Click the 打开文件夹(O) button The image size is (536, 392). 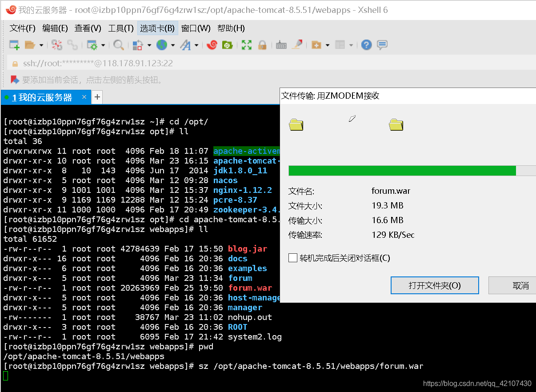pos(435,285)
